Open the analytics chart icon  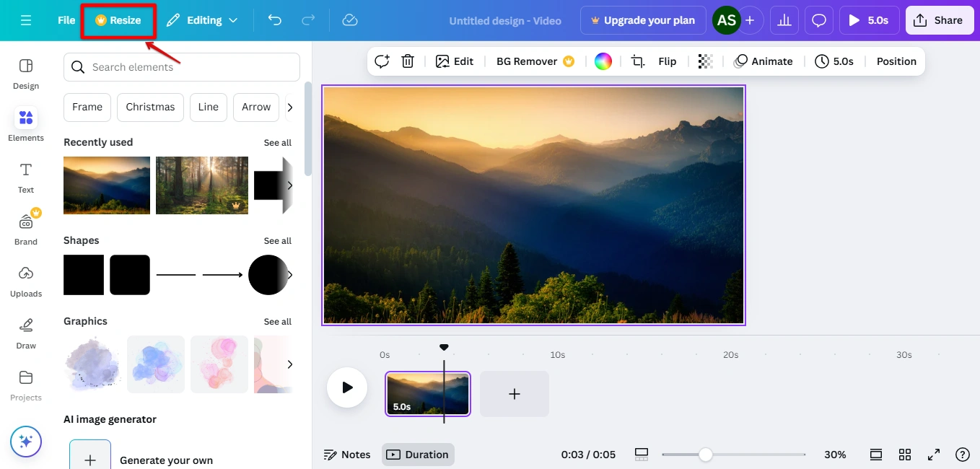[x=784, y=20]
